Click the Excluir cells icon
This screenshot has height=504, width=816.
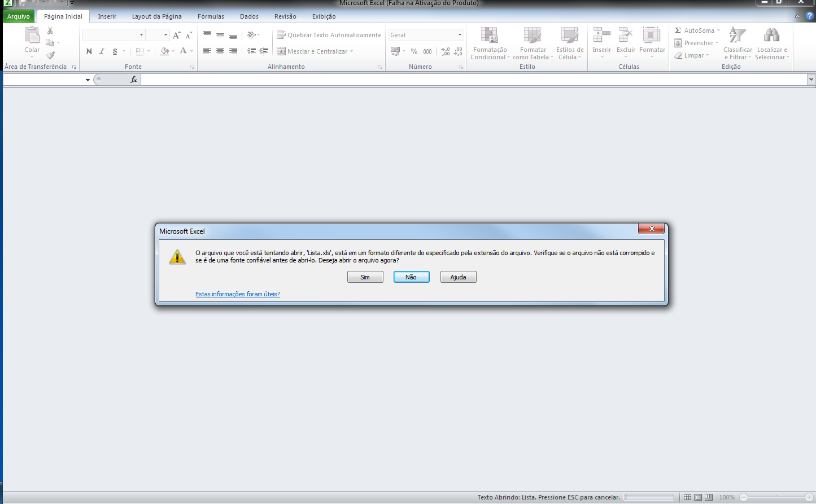(626, 35)
